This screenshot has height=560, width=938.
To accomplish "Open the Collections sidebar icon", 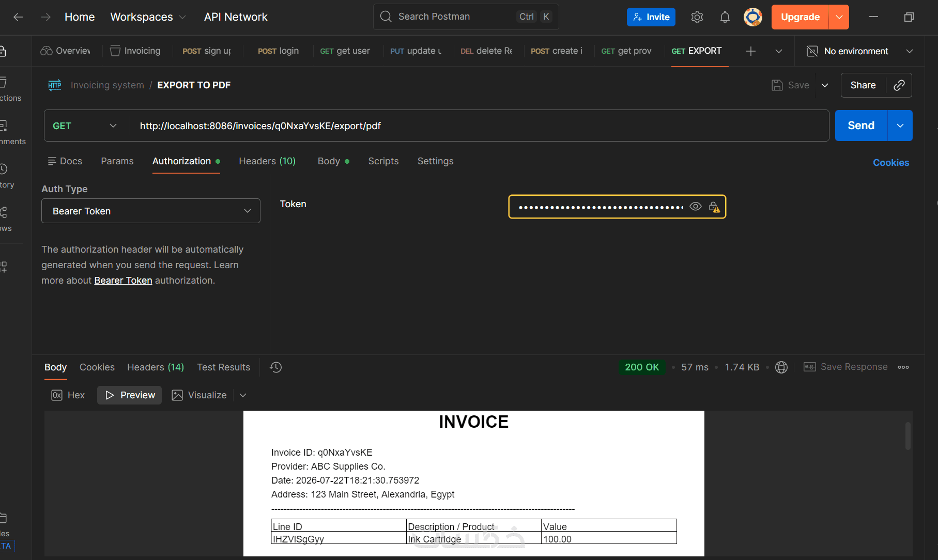I will 4,82.
